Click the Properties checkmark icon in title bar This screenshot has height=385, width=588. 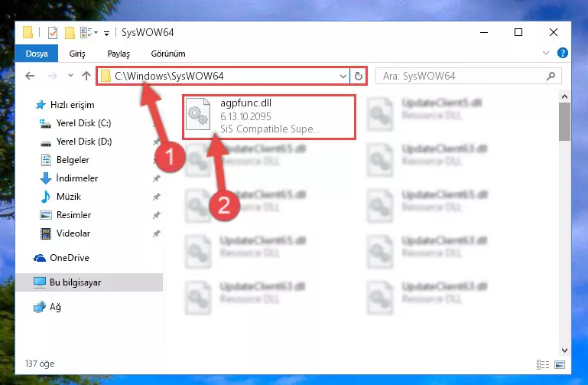[x=53, y=33]
